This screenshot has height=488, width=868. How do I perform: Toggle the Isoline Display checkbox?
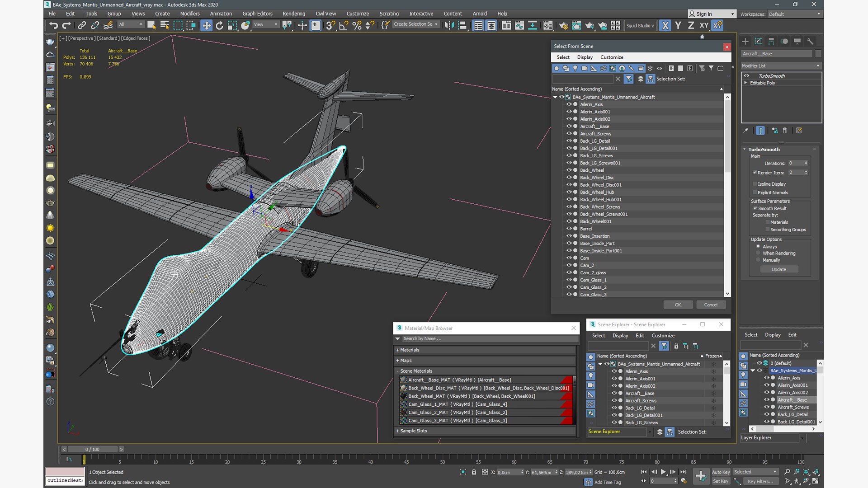tap(755, 184)
